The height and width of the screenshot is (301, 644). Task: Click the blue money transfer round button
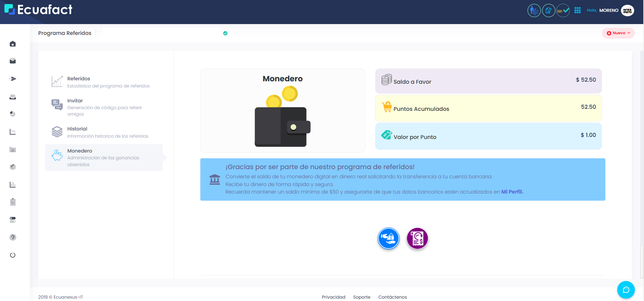(388, 238)
